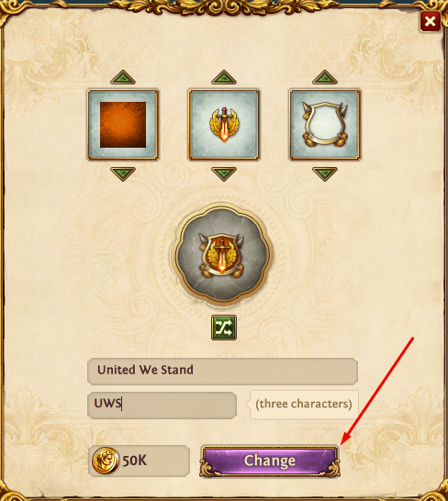Screen dimensions: 448x501
Task: Select the spiked shield frame tile
Action: (x=325, y=125)
